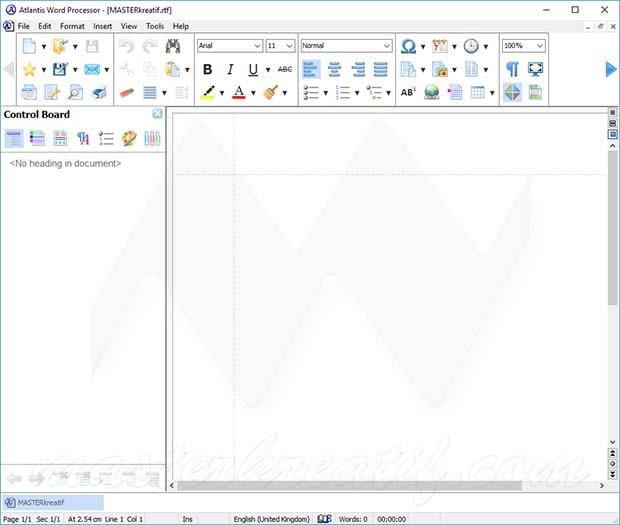
Task: Open the Palette icon in Control Board
Action: pos(129,138)
